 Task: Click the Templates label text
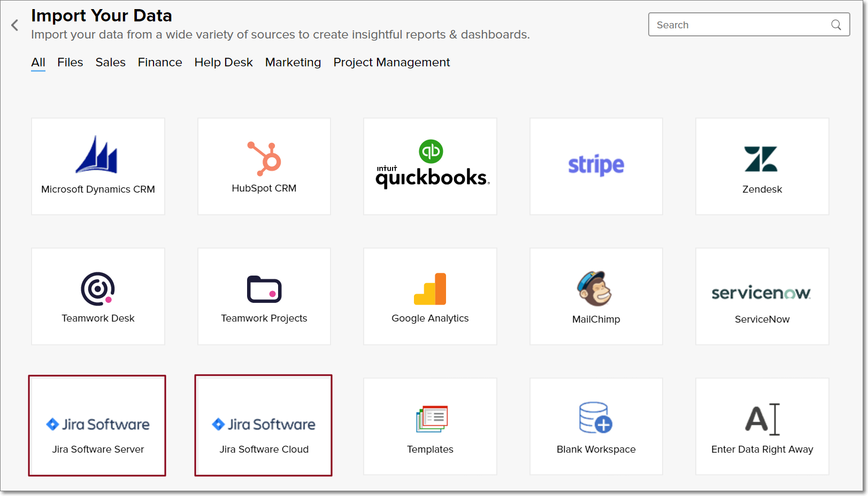(x=430, y=449)
